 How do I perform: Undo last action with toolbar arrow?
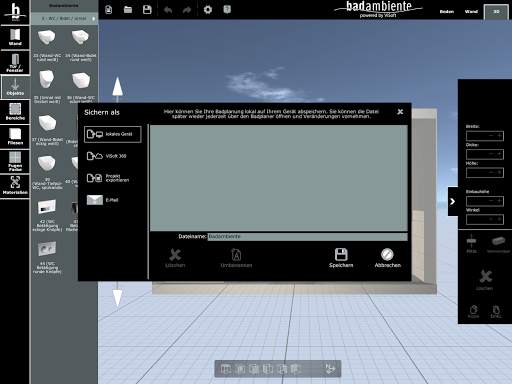[x=168, y=10]
